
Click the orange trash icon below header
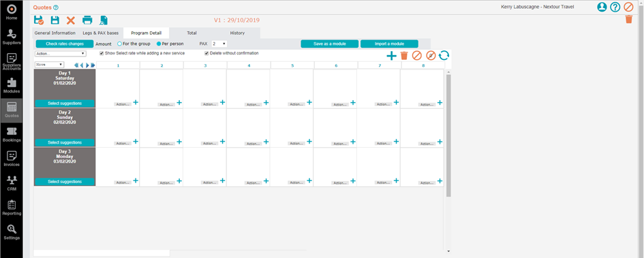(x=628, y=19)
